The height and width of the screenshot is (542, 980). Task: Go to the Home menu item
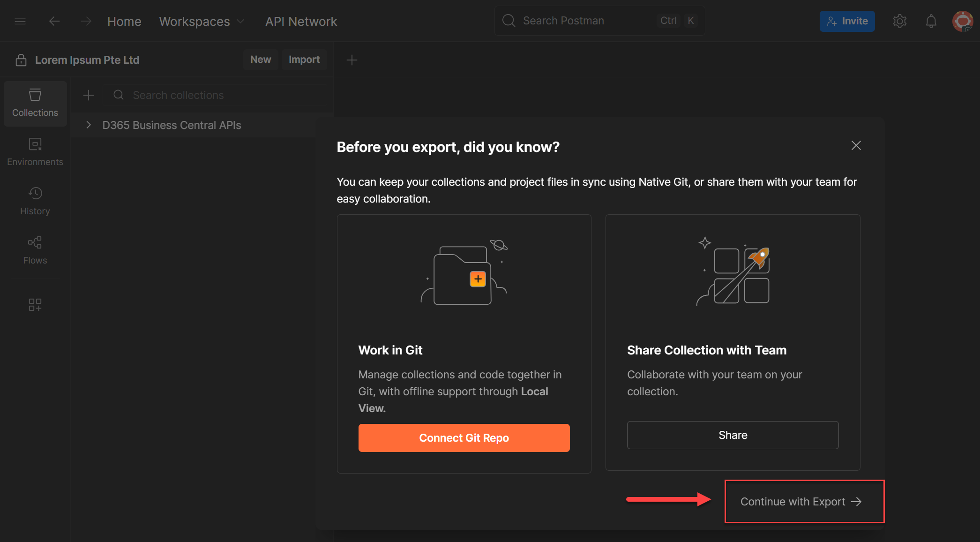point(124,21)
